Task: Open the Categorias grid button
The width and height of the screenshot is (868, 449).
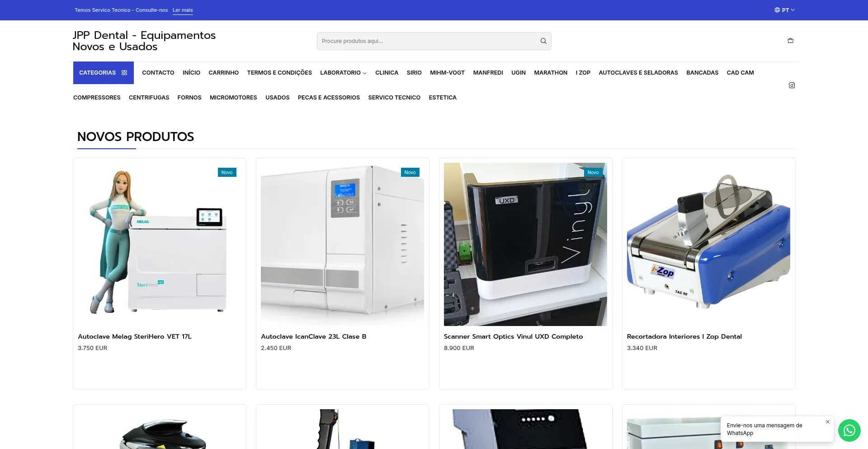Action: pos(103,73)
